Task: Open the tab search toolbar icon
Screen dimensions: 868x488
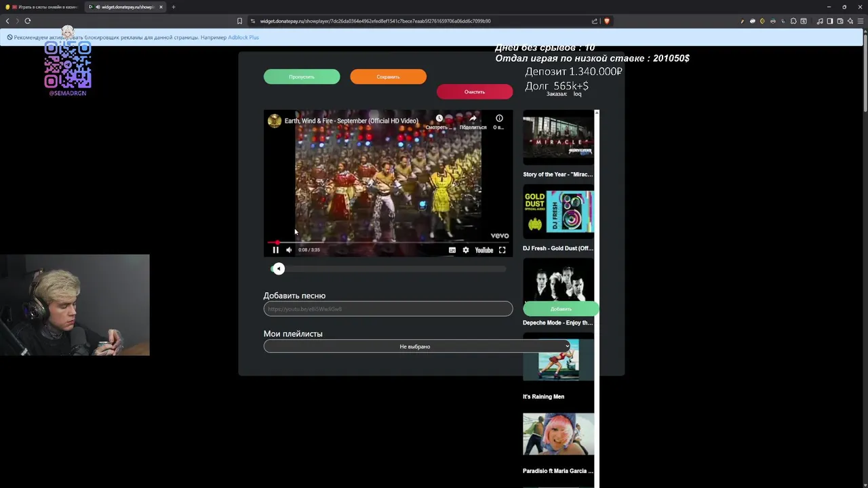Action: click(804, 21)
